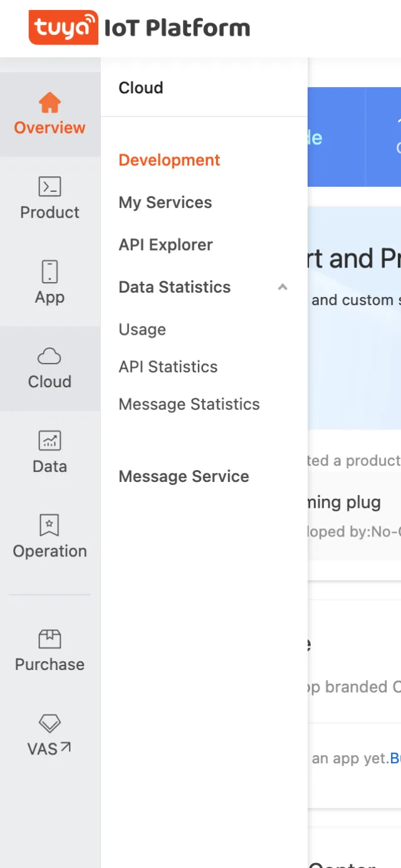The image size is (401, 868).
Task: Open API Statistics submenu item
Action: pos(168,367)
